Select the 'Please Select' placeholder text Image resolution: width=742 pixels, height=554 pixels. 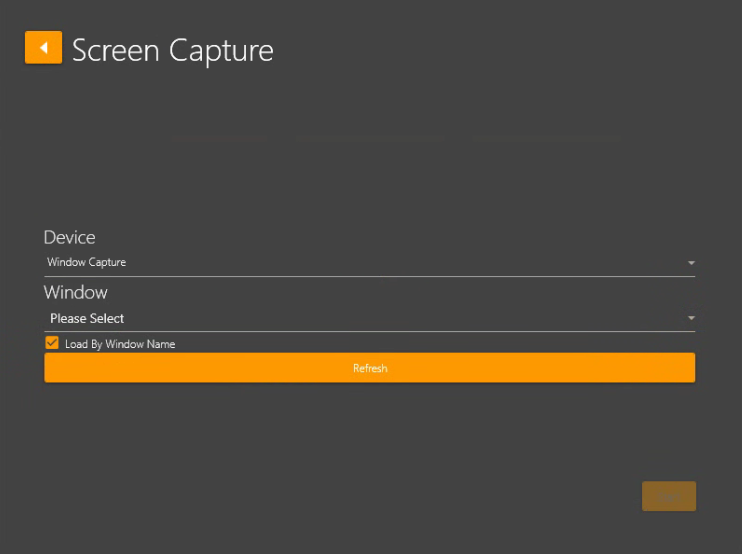tap(87, 319)
